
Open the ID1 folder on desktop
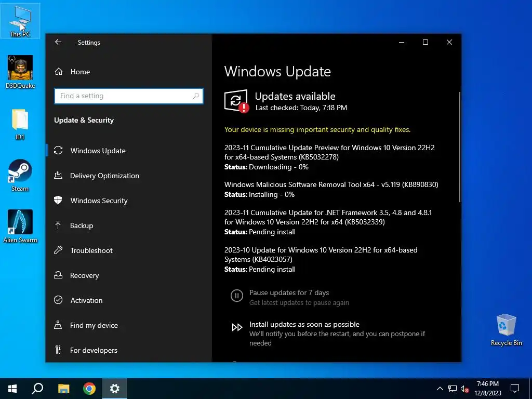pyautogui.click(x=20, y=124)
